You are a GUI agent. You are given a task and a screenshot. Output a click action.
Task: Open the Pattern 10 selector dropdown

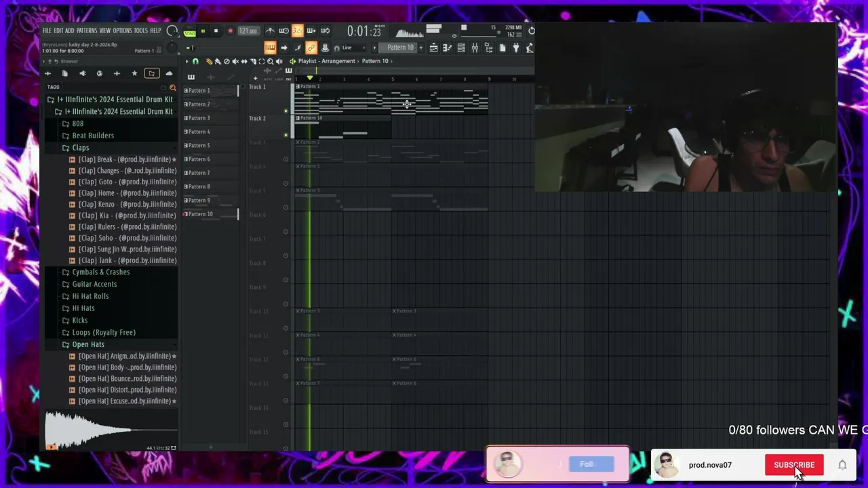399,47
